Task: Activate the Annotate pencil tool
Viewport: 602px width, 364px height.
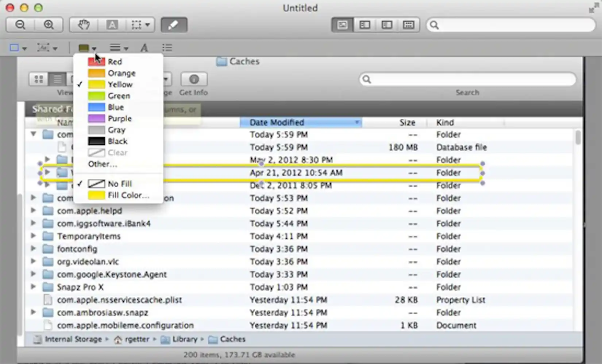Action: [174, 25]
